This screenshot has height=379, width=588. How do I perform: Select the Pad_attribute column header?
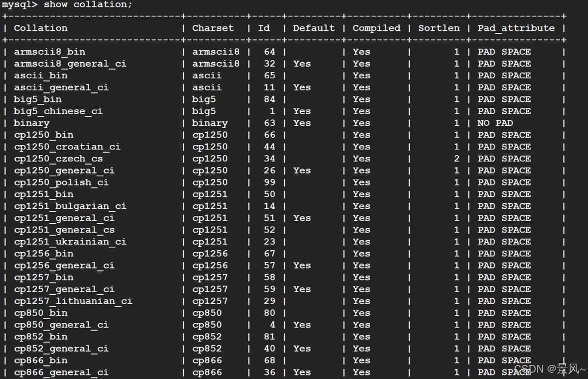516,28
